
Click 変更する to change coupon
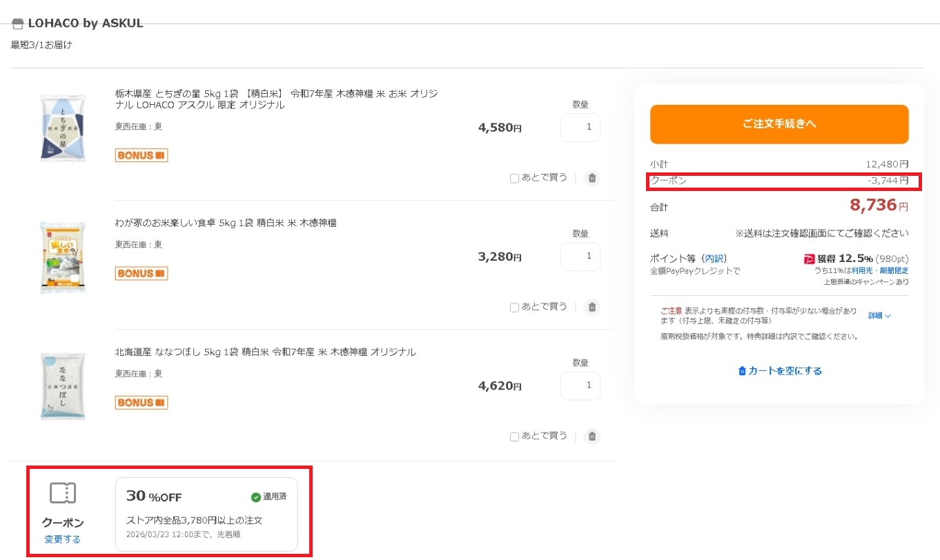click(63, 540)
